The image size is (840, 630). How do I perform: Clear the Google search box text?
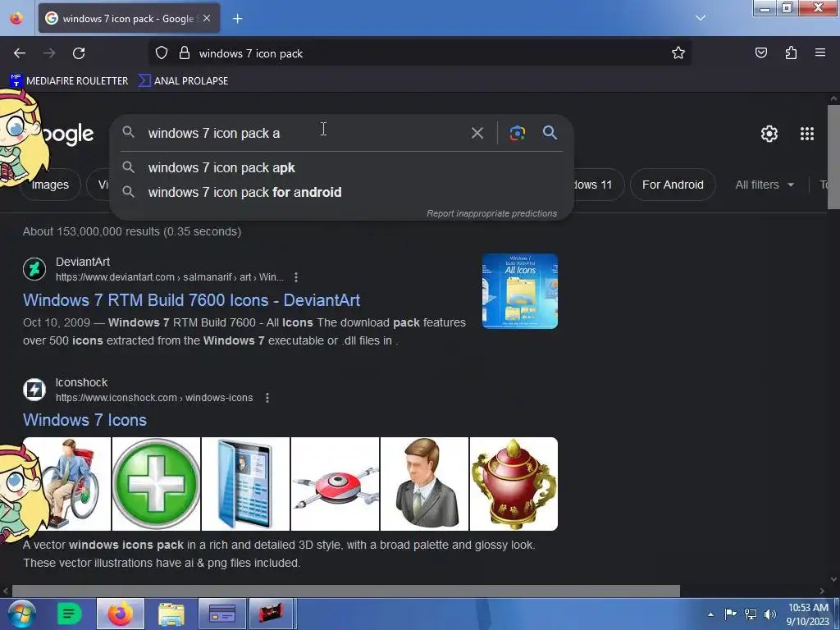(477, 133)
